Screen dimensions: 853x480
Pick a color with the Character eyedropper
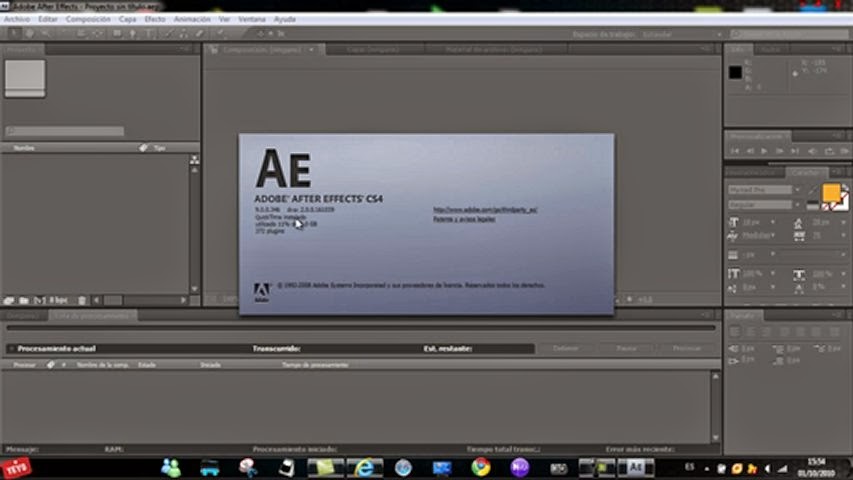813,189
